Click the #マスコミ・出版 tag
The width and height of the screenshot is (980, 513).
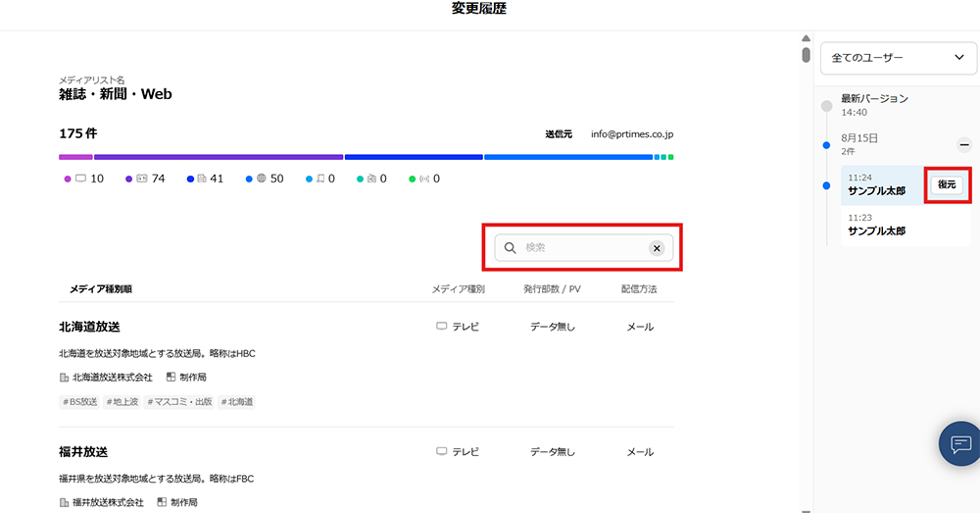(179, 401)
